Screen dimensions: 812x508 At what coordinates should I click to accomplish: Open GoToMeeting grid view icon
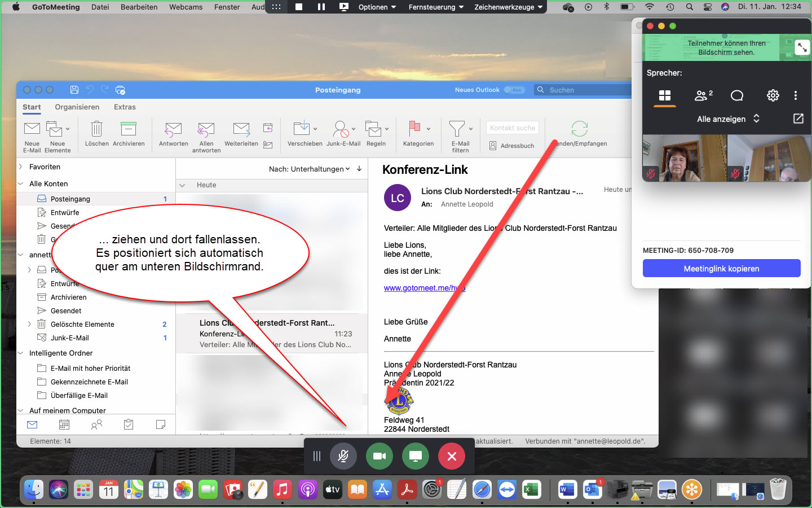(665, 95)
